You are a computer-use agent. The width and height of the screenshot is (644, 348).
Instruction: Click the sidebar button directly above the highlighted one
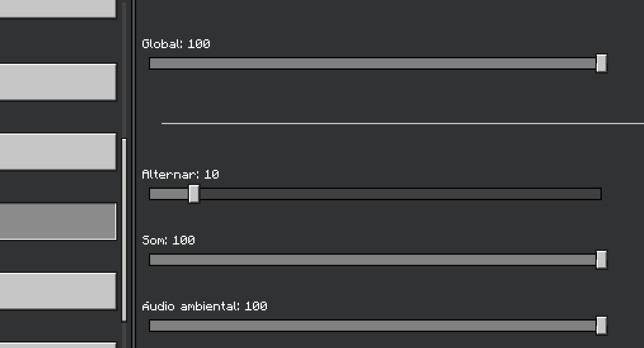click(x=58, y=152)
